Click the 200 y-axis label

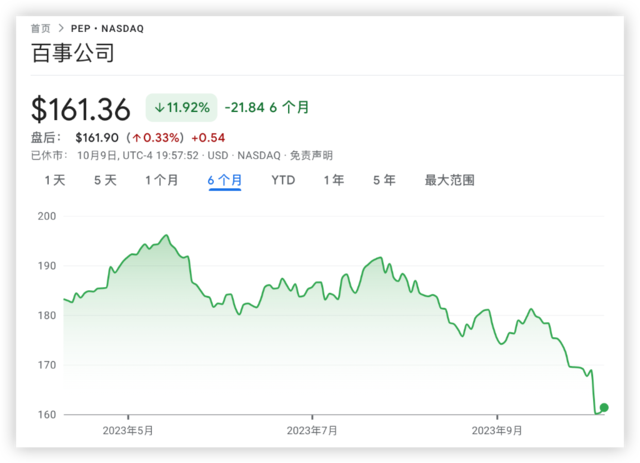pos(47,216)
